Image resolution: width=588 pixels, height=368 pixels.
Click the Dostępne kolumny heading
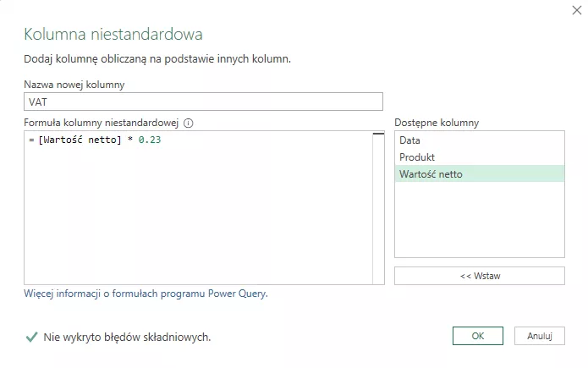(x=436, y=123)
